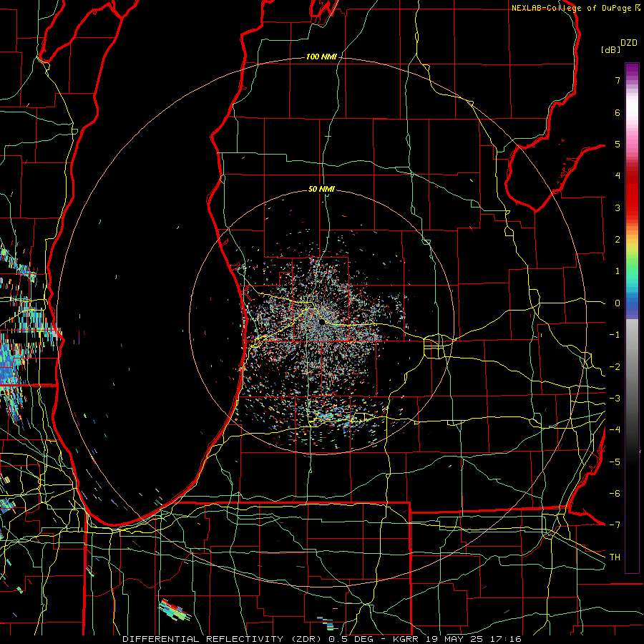Screen dimensions: 644x644
Task: Click the -4 value on the color scale
Action: (615, 430)
